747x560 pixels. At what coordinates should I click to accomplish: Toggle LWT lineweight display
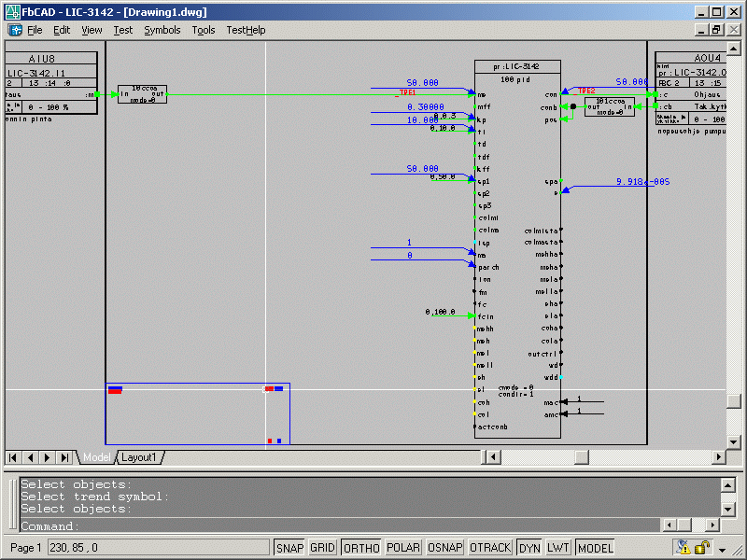pyautogui.click(x=557, y=548)
